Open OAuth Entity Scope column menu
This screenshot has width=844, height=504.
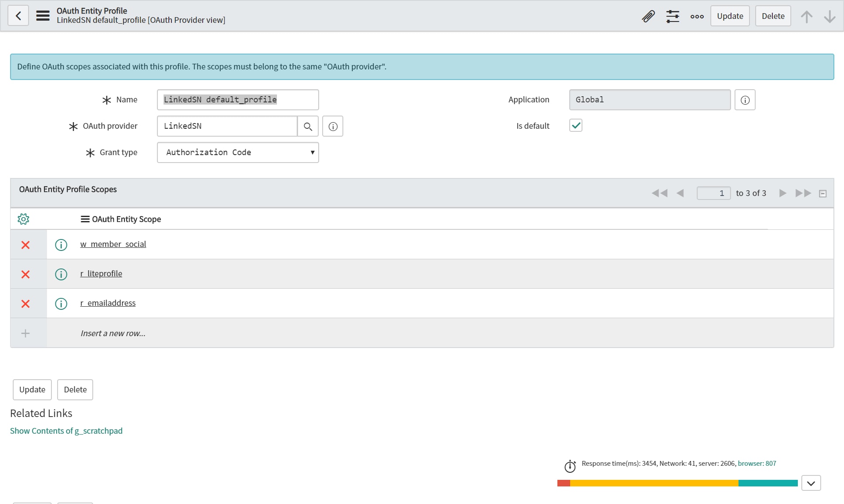[x=85, y=219]
